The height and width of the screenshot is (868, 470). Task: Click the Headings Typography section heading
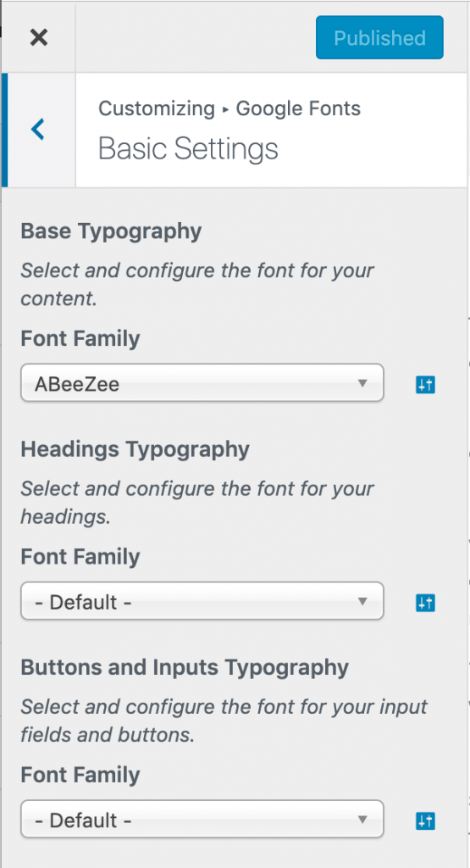(135, 449)
